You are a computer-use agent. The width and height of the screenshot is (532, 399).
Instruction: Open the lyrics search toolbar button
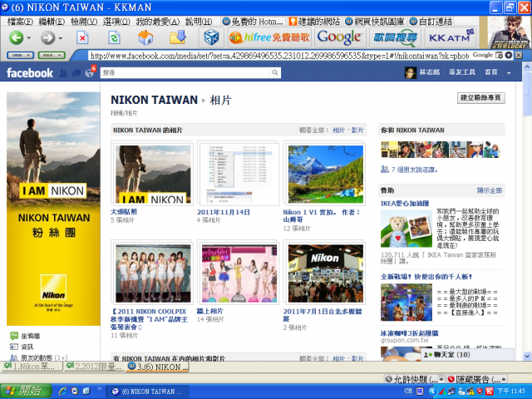pos(395,37)
